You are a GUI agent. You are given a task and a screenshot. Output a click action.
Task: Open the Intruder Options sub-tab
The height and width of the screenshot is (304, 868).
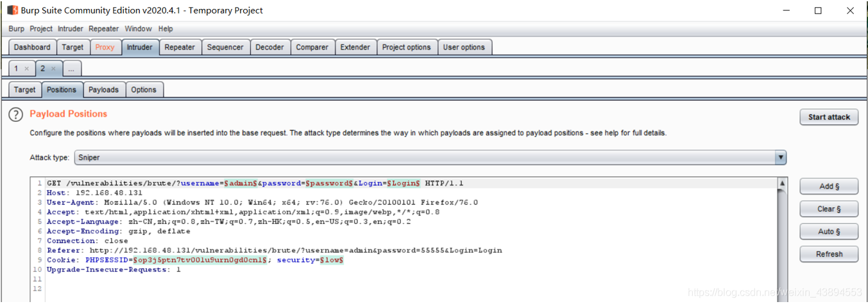[x=144, y=90]
